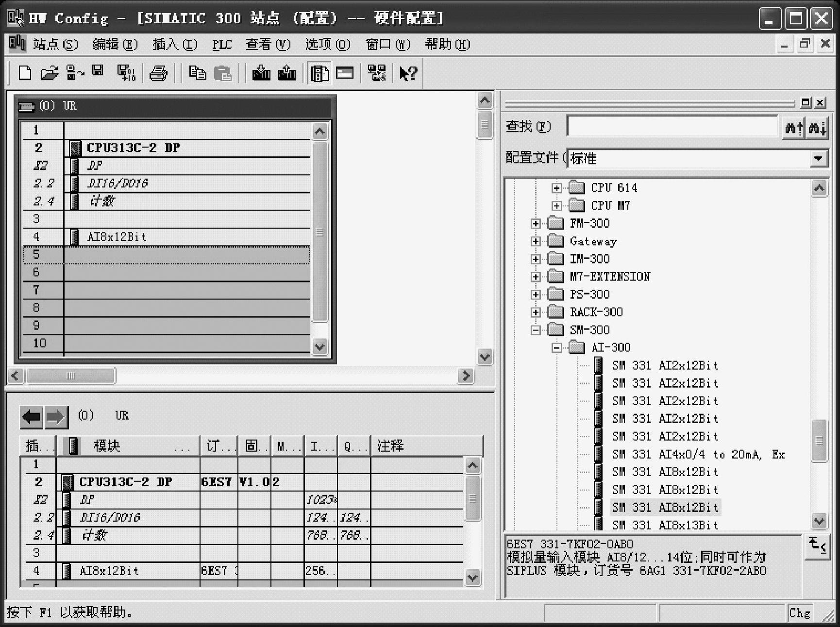
Task: Click the Download to module icon
Action: pos(261,73)
